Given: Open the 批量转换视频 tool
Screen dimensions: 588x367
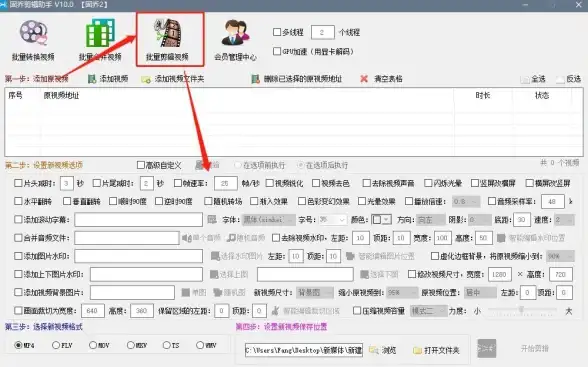Looking at the screenshot, I should click(x=33, y=40).
